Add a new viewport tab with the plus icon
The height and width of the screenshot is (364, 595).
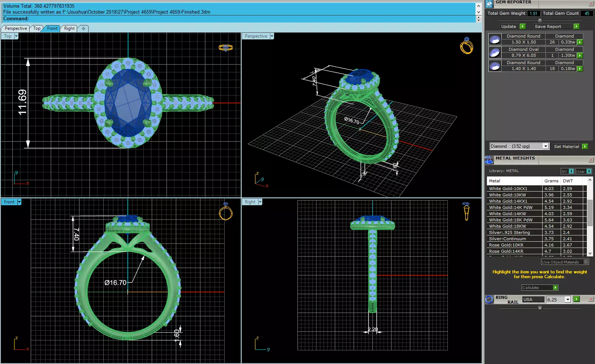pos(83,28)
